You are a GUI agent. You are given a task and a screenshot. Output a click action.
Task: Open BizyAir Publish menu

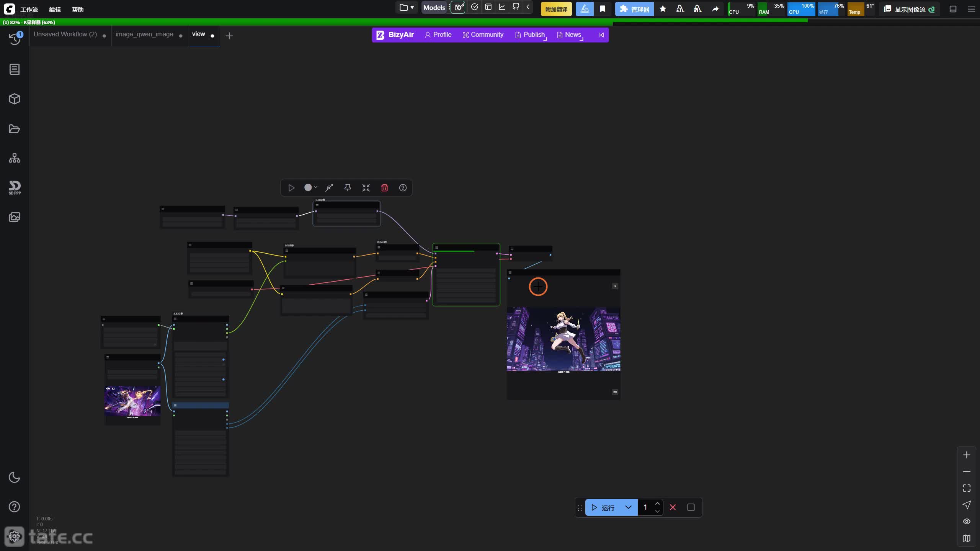click(x=530, y=35)
